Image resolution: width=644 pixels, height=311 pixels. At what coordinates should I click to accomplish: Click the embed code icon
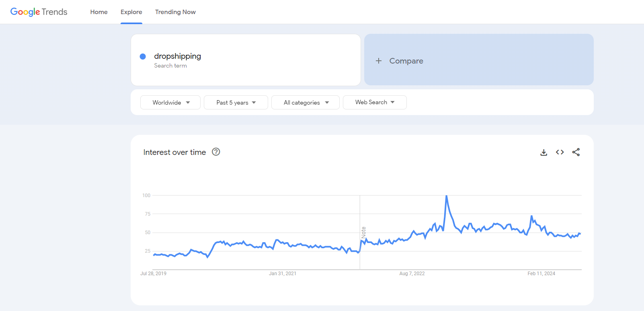(x=560, y=152)
